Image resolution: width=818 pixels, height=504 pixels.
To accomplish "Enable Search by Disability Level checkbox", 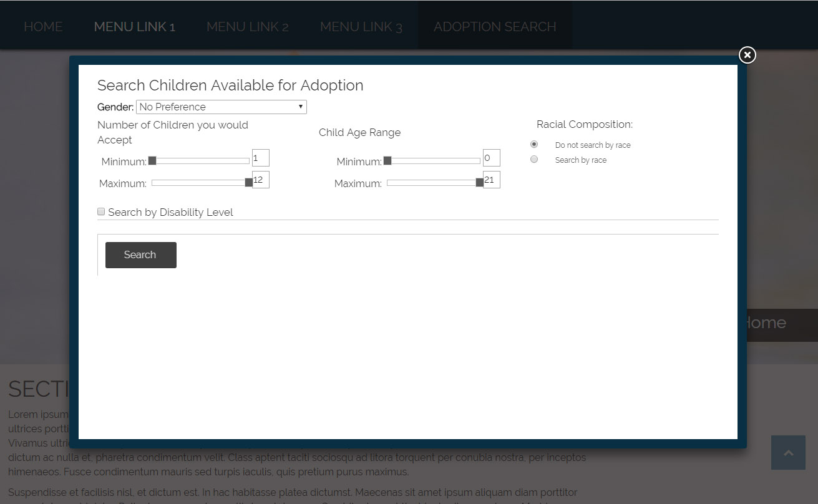I will [101, 212].
